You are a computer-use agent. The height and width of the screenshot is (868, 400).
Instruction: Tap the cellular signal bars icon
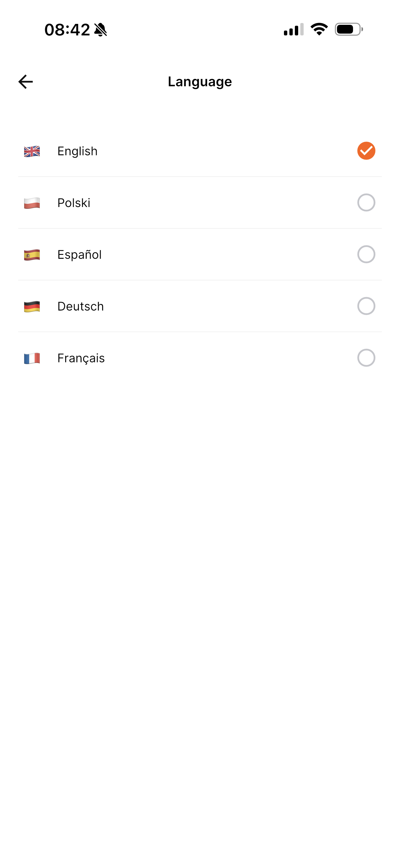293,30
